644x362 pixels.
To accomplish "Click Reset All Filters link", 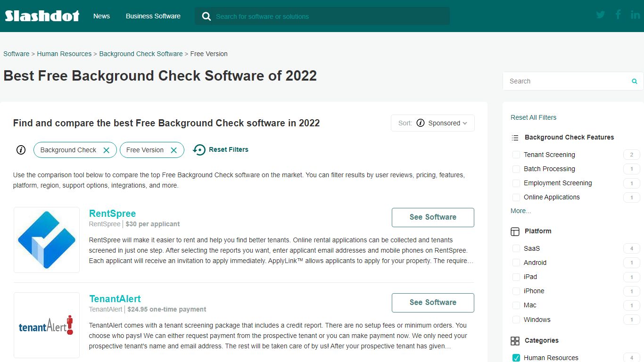I will [533, 117].
